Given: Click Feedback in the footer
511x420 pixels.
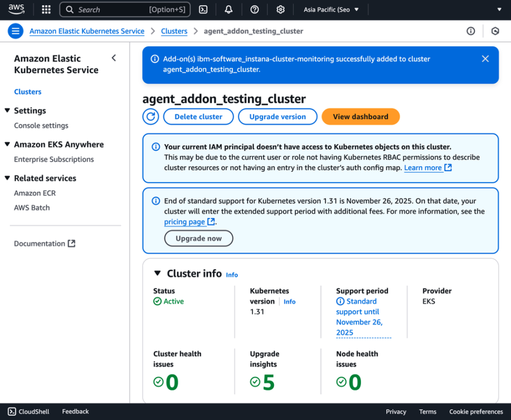Looking at the screenshot, I should pos(75,412).
